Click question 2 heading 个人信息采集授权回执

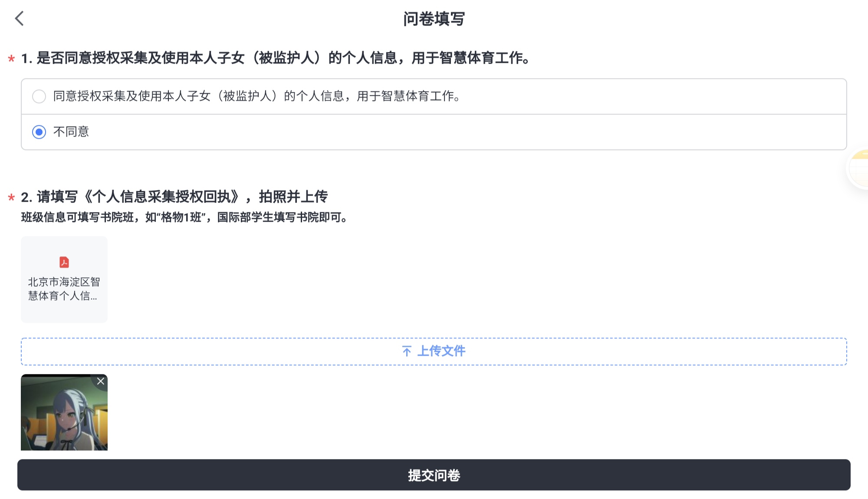point(174,197)
